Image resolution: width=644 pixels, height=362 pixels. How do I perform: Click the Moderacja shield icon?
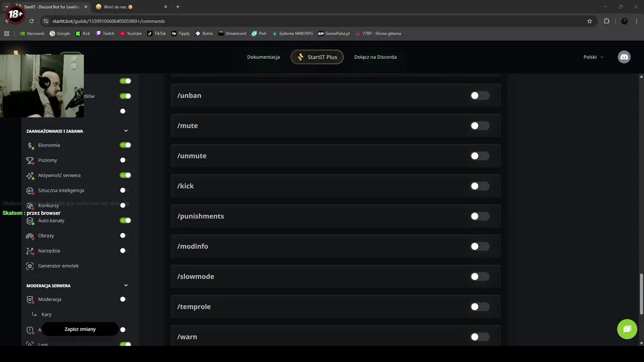point(30,300)
